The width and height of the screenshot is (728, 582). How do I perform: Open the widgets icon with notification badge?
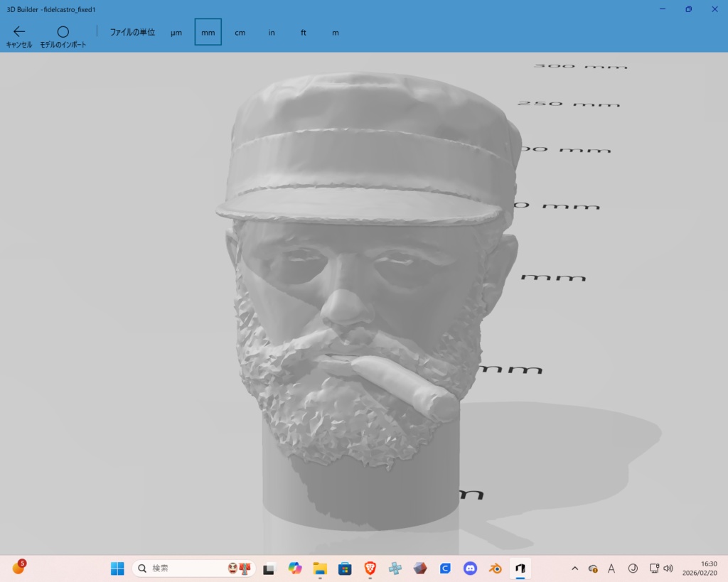click(x=19, y=566)
